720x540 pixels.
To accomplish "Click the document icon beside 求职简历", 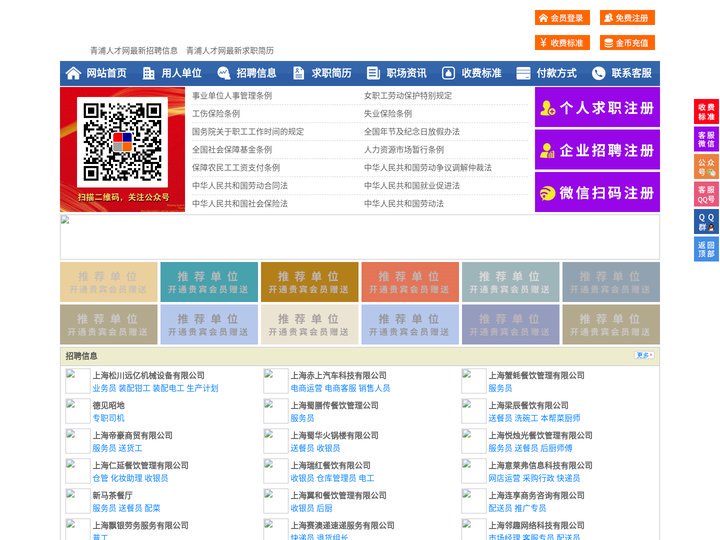I will [298, 73].
